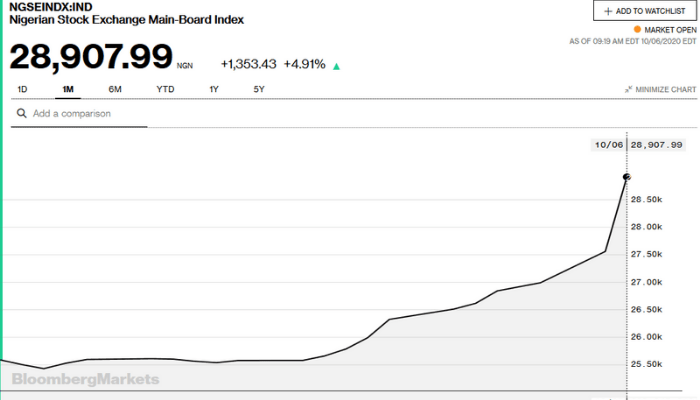Select the black data point on the chart line
Screen dimensions: 700x400
coord(627,177)
